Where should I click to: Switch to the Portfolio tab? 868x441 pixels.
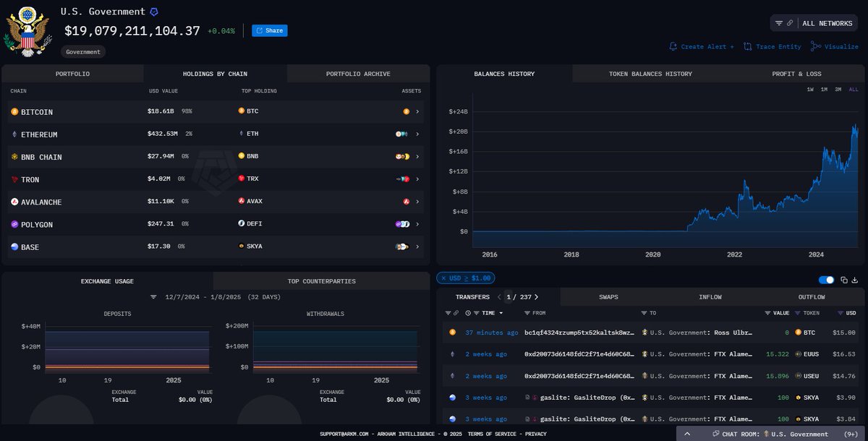73,74
